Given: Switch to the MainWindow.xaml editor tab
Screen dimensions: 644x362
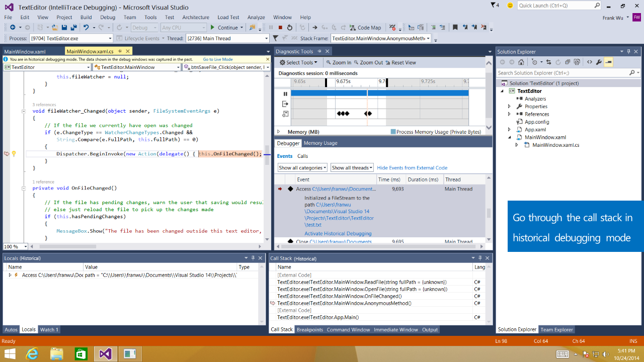Looking at the screenshot, I should click(25, 51).
